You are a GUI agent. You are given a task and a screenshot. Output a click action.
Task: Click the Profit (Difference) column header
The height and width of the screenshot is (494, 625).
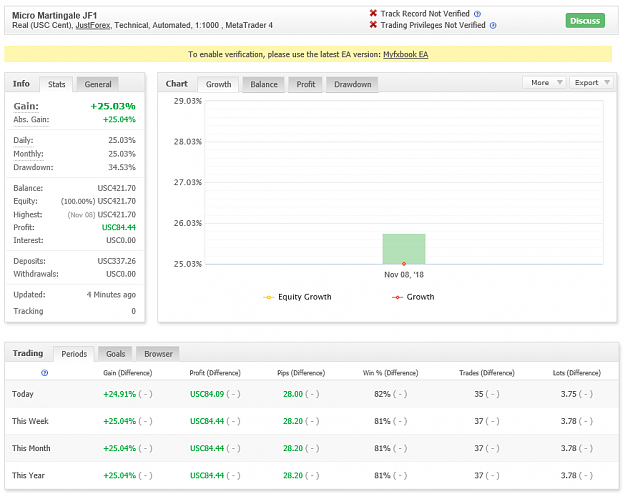point(215,373)
